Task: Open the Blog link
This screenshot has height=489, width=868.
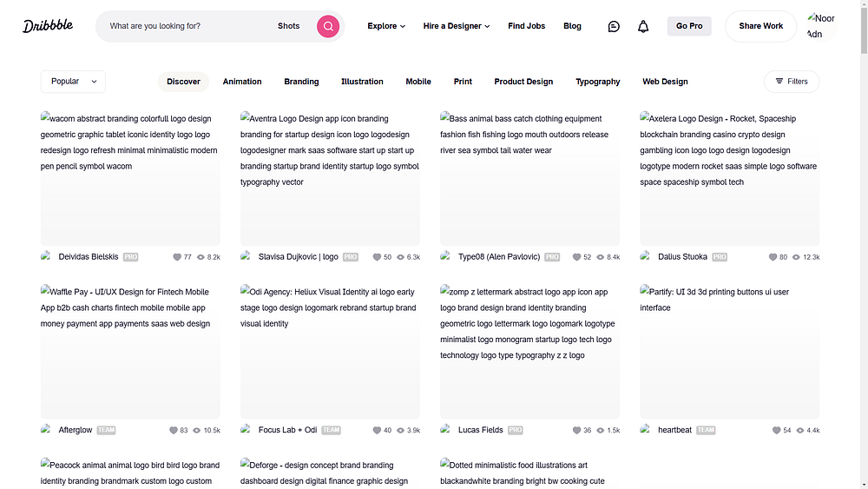Action: [x=572, y=26]
